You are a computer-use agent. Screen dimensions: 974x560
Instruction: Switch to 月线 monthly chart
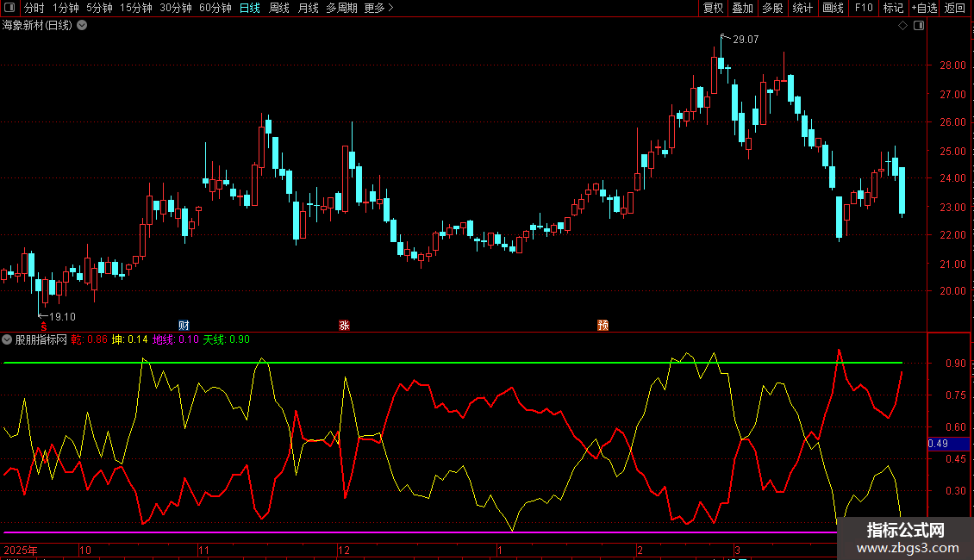click(x=308, y=8)
